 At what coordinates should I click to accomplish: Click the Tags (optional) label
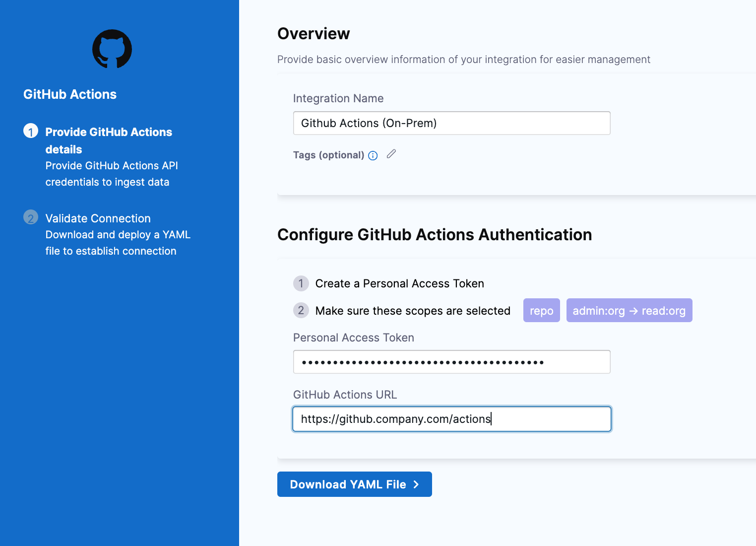pos(329,155)
